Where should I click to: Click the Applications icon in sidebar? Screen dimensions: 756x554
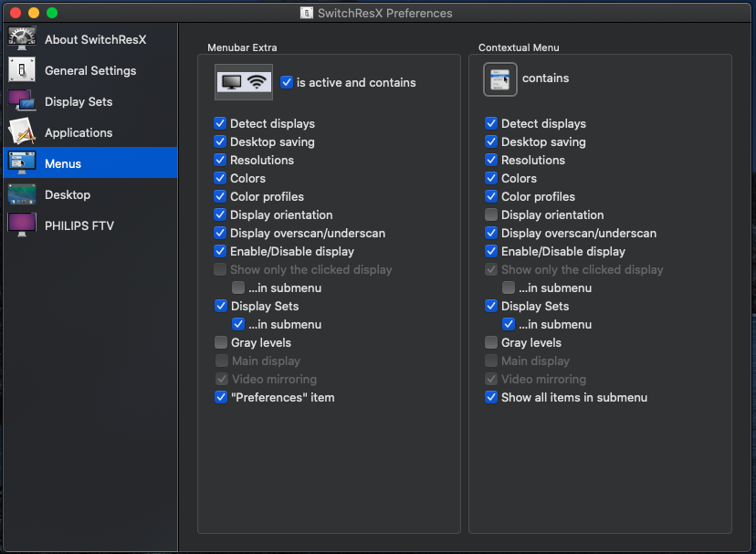coord(22,132)
